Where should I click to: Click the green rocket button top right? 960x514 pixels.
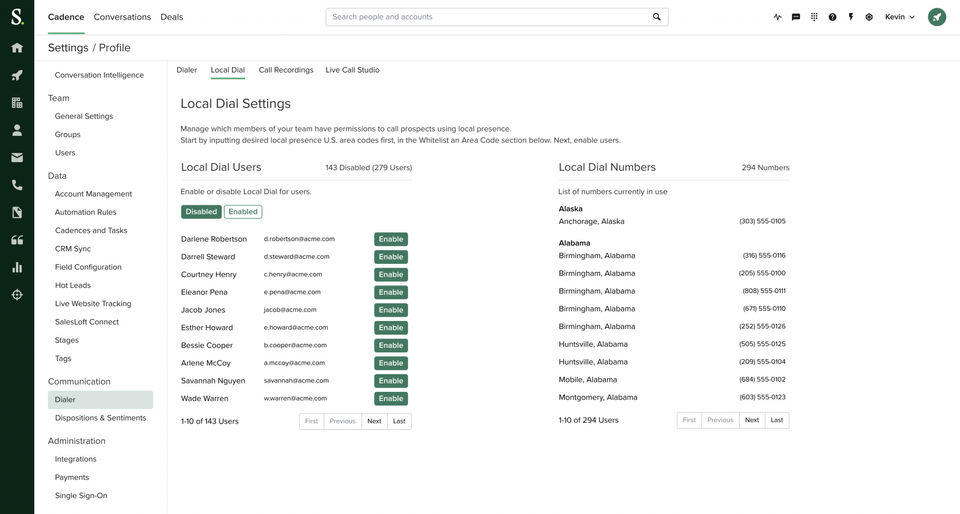tap(937, 17)
